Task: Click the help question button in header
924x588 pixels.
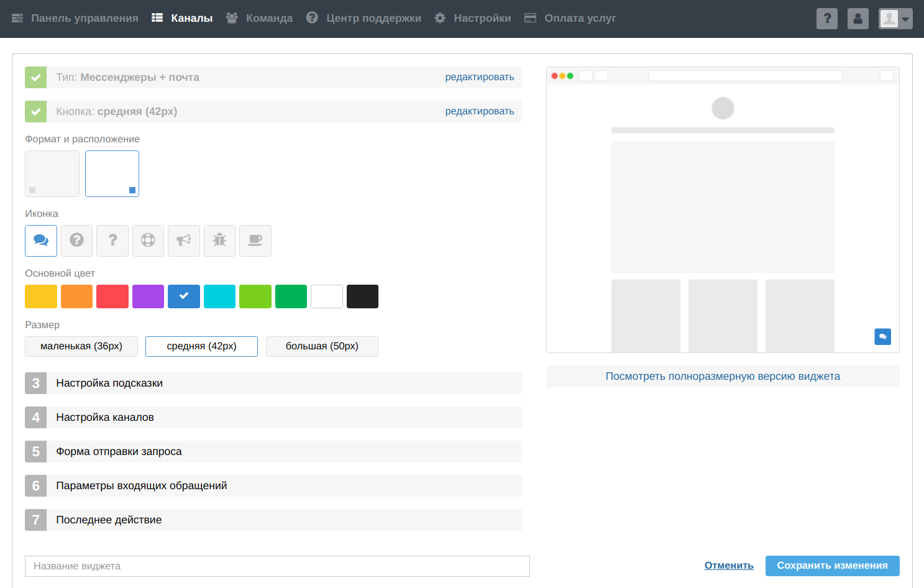Action: 827,19
